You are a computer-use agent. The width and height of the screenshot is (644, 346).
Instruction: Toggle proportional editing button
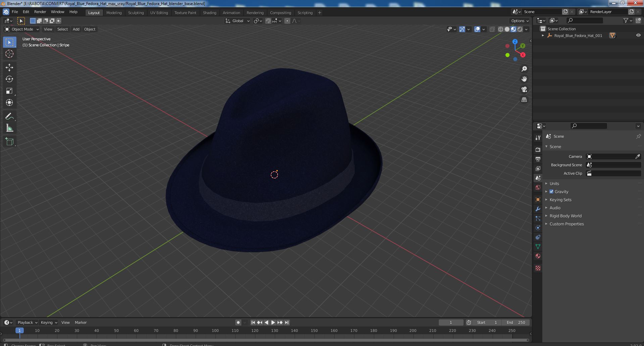[287, 21]
